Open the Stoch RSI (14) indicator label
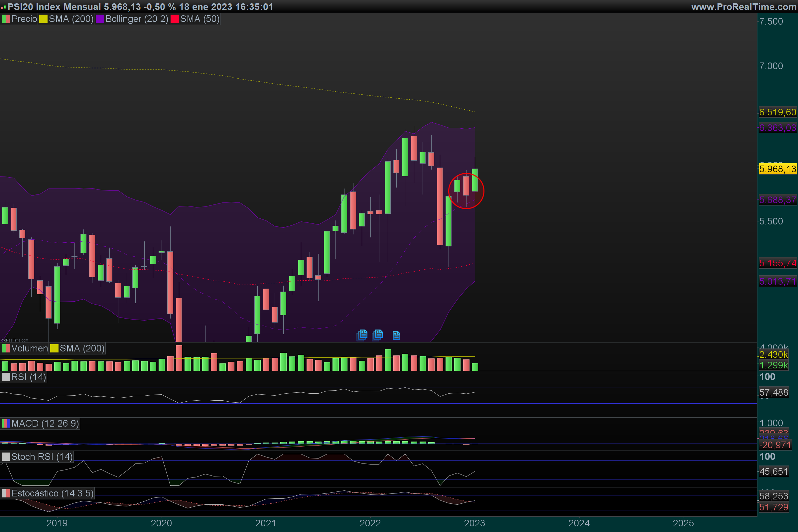The width and height of the screenshot is (798, 532). (x=42, y=457)
